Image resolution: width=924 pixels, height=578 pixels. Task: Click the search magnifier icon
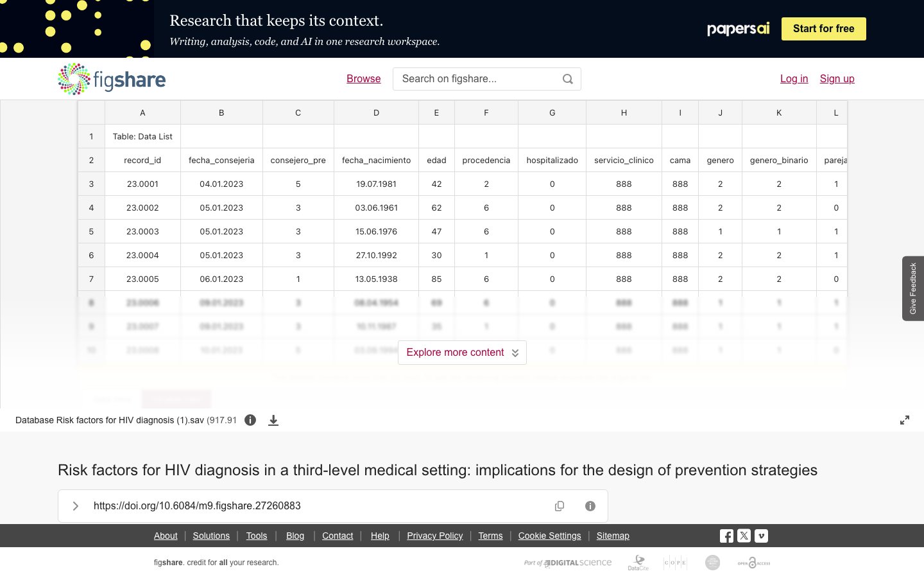click(x=568, y=79)
